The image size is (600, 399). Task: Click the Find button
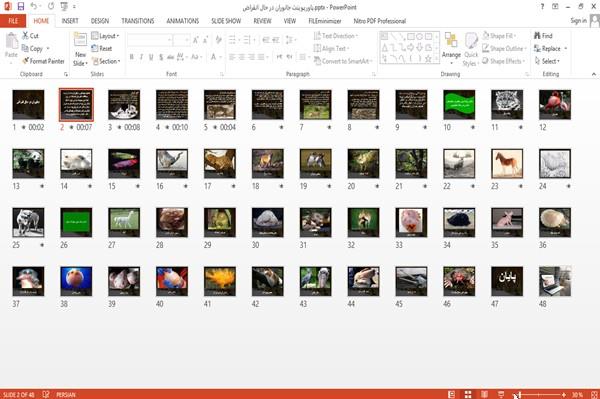pyautogui.click(x=543, y=36)
